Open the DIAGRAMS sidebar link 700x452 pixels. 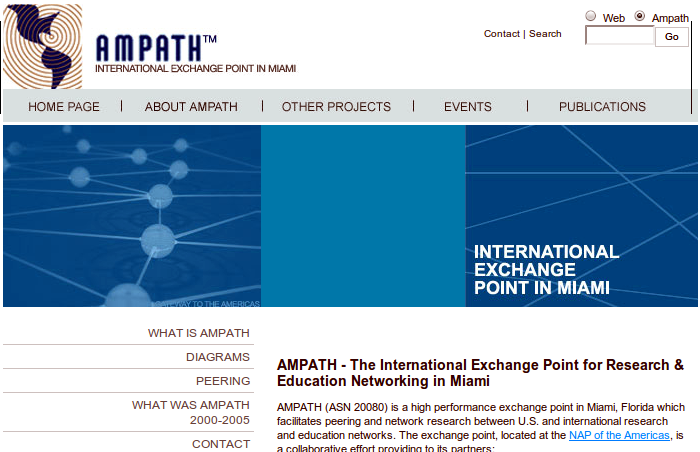point(218,357)
